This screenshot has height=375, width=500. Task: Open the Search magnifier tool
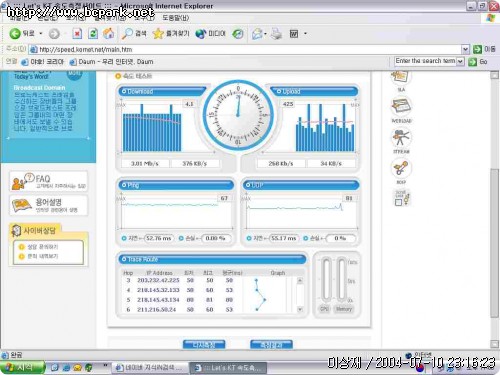pyautogui.click(x=127, y=33)
